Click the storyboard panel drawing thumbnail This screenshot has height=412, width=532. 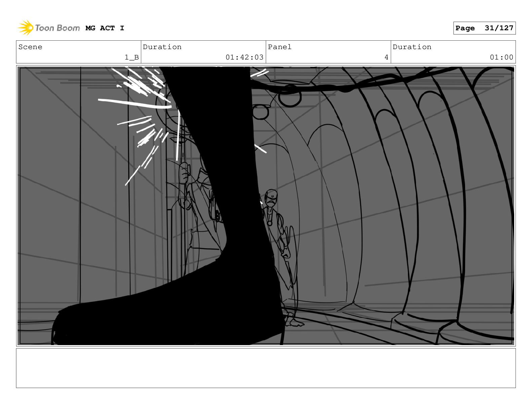click(266, 206)
